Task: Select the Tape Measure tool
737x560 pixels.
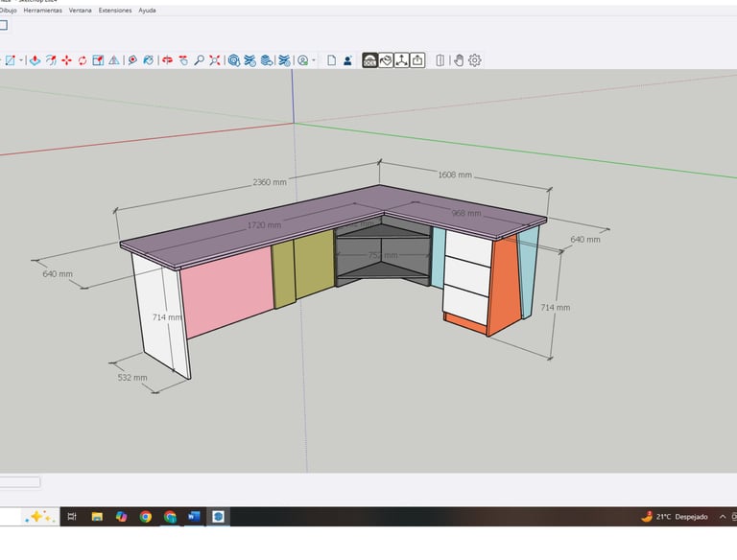Action: pos(132,60)
